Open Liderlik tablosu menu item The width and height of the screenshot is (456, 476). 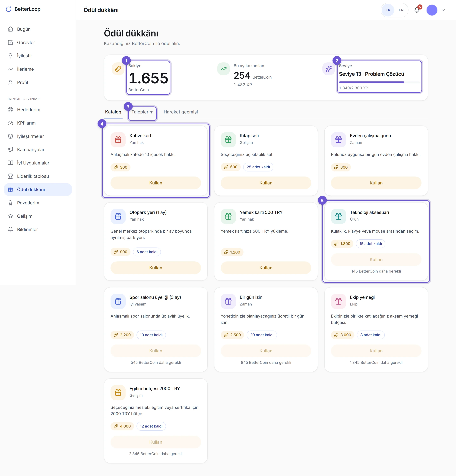click(x=38, y=176)
